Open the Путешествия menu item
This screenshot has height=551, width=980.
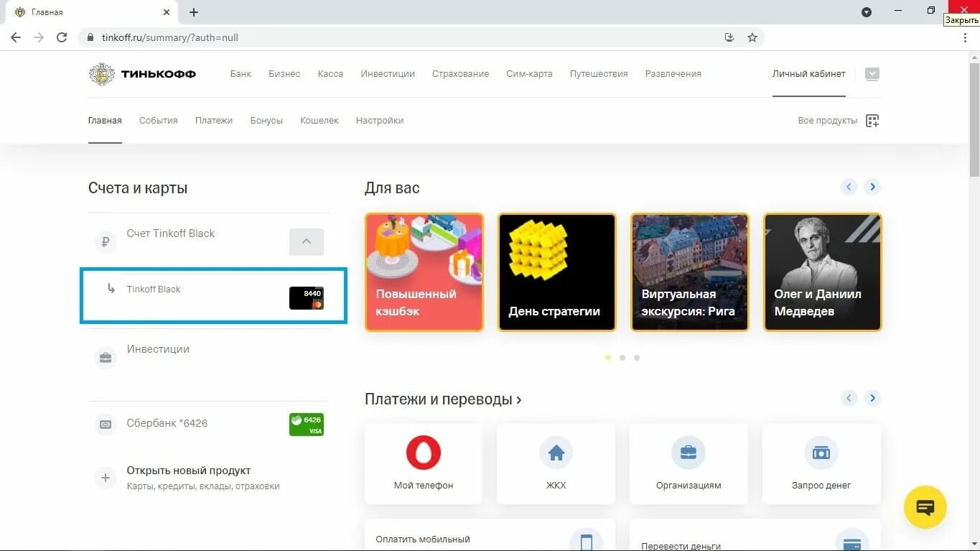[x=599, y=74]
